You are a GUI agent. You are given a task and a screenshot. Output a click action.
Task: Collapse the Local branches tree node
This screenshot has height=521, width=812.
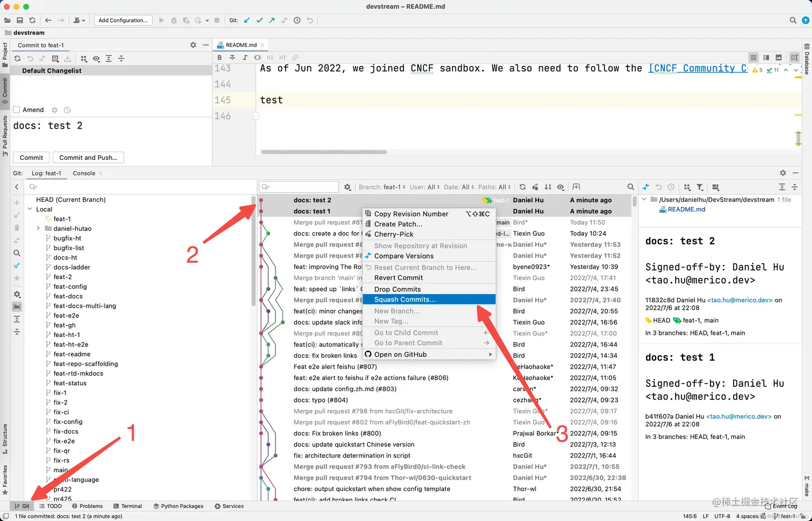click(x=30, y=209)
